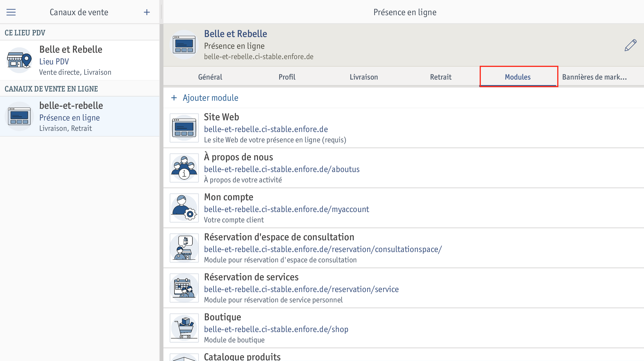Image resolution: width=644 pixels, height=361 pixels.
Task: Click the Boutique module title
Action: [223, 317]
